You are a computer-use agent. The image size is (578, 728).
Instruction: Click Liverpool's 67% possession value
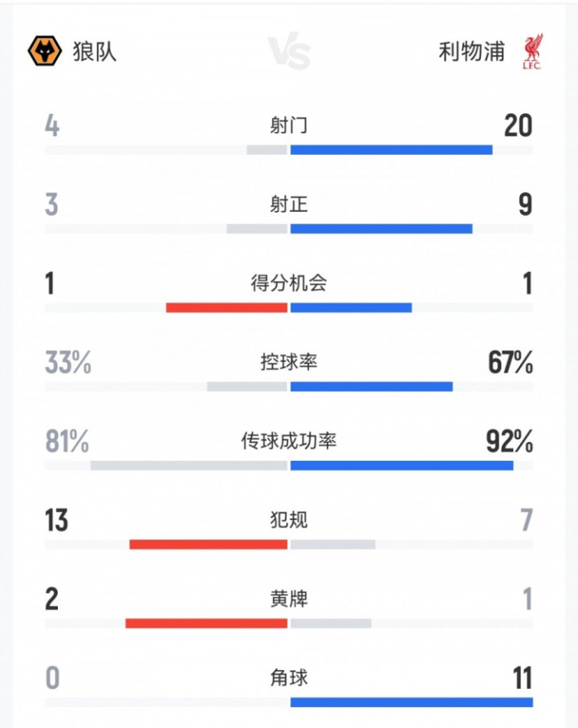[x=511, y=363]
